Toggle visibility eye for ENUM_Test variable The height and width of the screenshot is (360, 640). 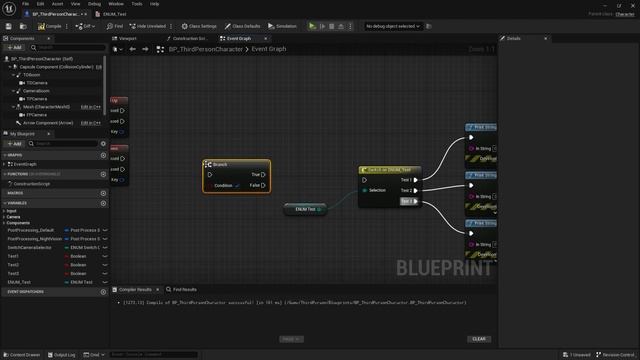pos(105,282)
